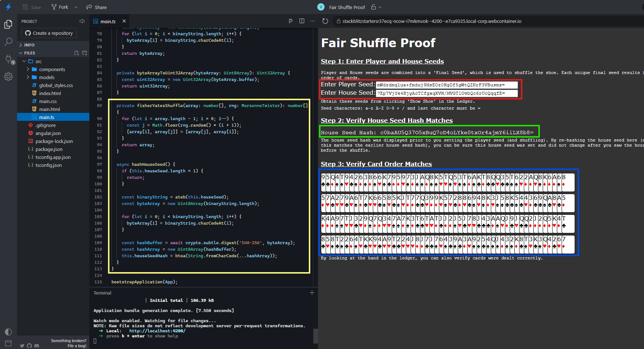Open the editor more actions menu

pyautogui.click(x=313, y=21)
